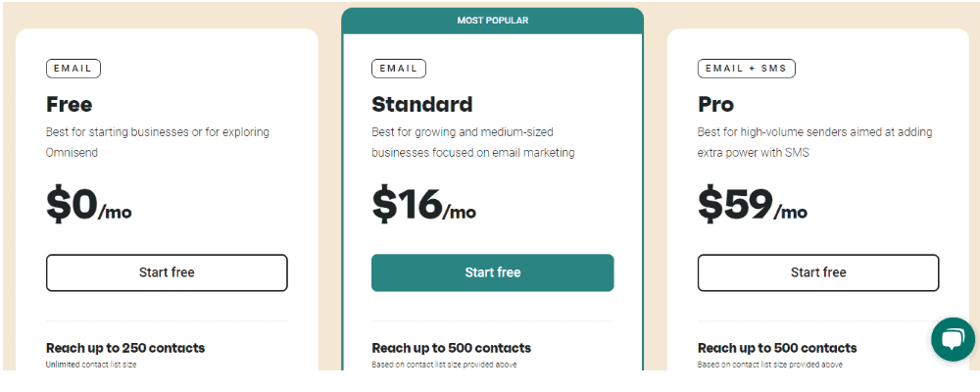Click the Free plan description text
The width and height of the screenshot is (980, 392).
[x=158, y=142]
